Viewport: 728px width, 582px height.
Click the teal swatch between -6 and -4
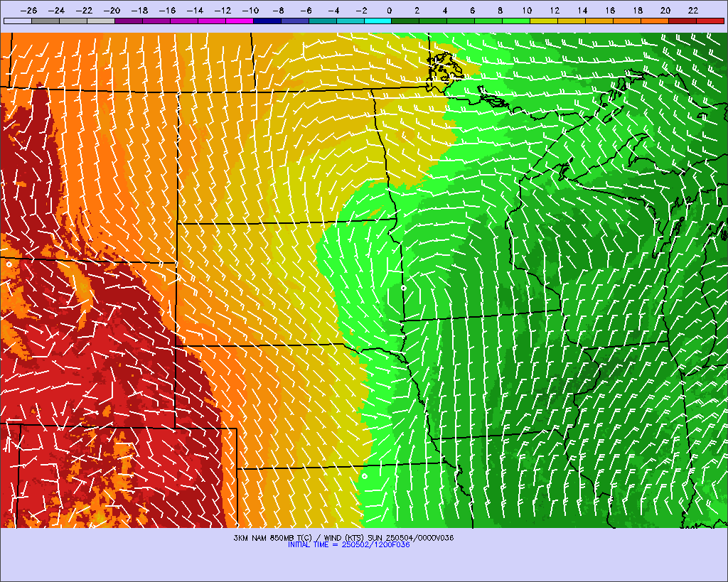(322, 21)
